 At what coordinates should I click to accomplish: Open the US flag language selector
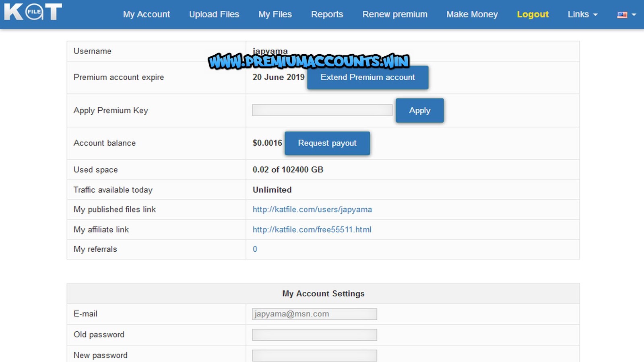tap(626, 14)
